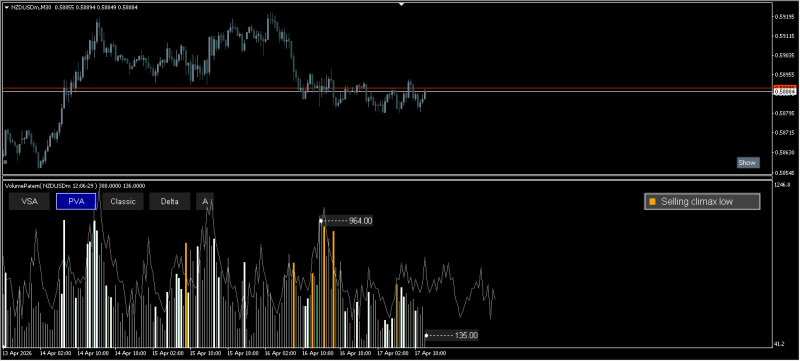Click the 17 Apr 02:00 time label
The image size is (800, 361).
coord(392,353)
